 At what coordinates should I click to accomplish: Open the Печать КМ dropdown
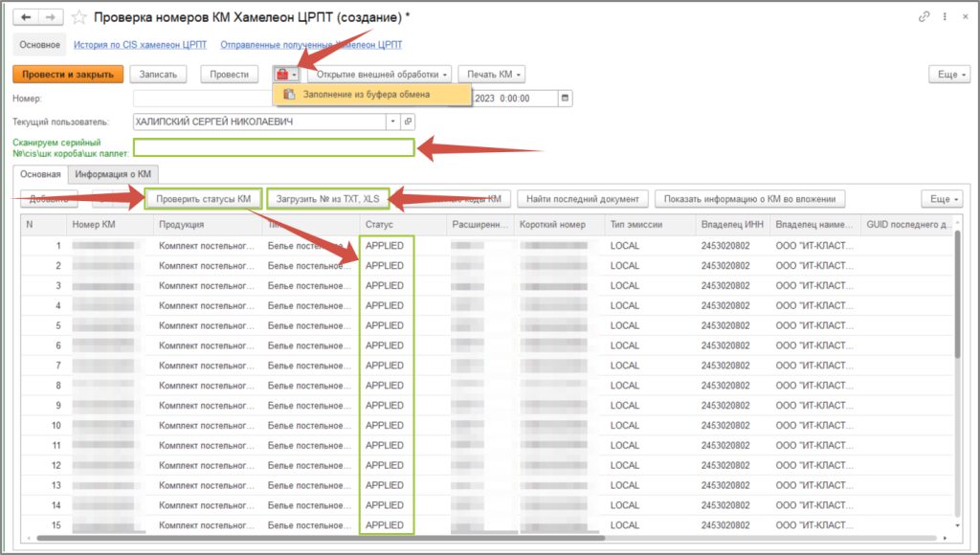[492, 75]
